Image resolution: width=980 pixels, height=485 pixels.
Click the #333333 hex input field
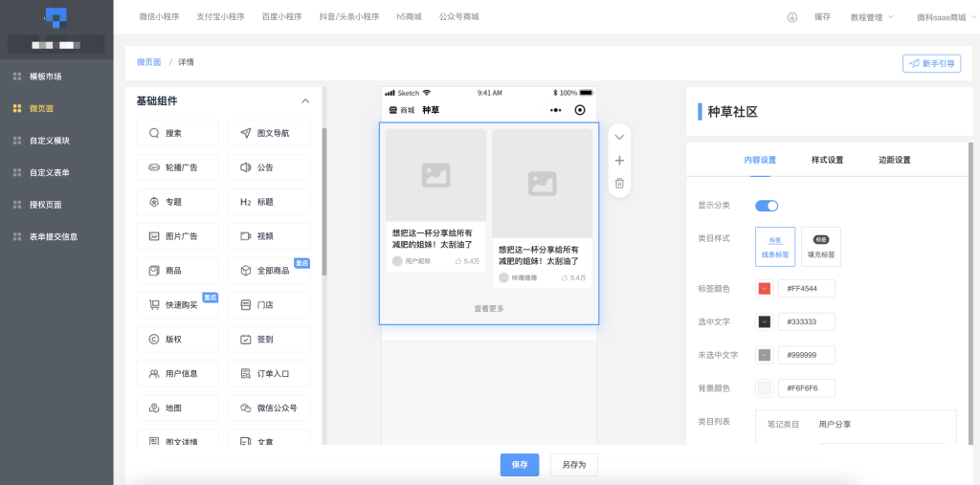click(x=806, y=321)
